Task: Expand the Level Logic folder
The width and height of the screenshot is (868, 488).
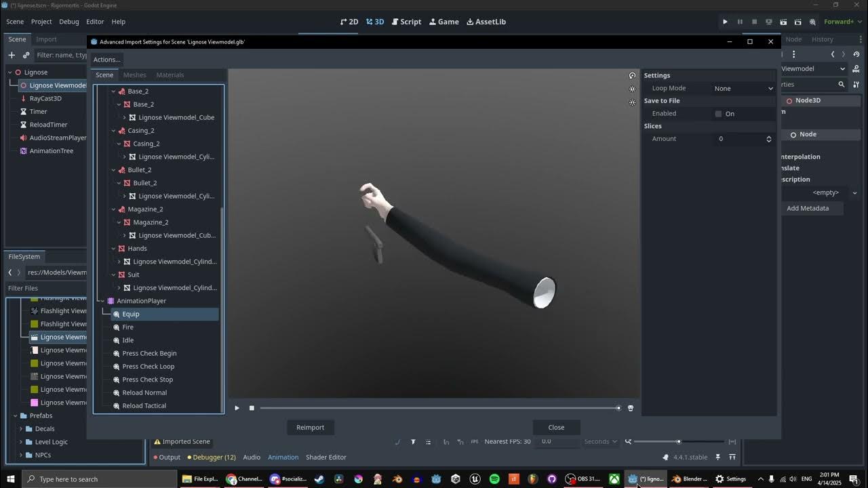Action: [x=21, y=442]
